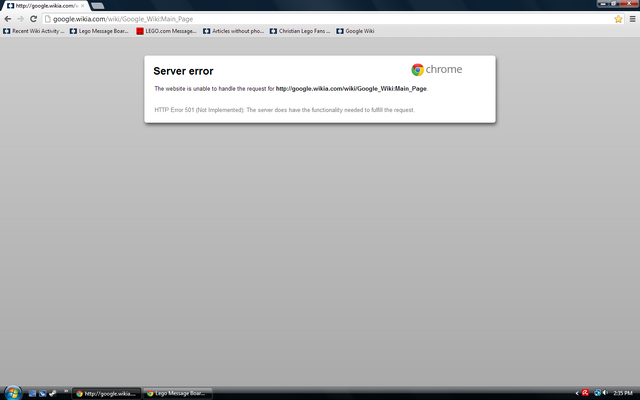Screen dimensions: 640x400
Task: Open the Google Wiki bookmark
Action: click(355, 31)
